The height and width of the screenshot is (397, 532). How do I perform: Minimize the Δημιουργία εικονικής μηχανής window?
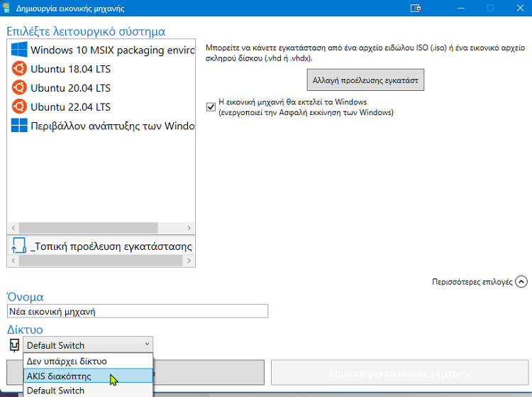461,8
